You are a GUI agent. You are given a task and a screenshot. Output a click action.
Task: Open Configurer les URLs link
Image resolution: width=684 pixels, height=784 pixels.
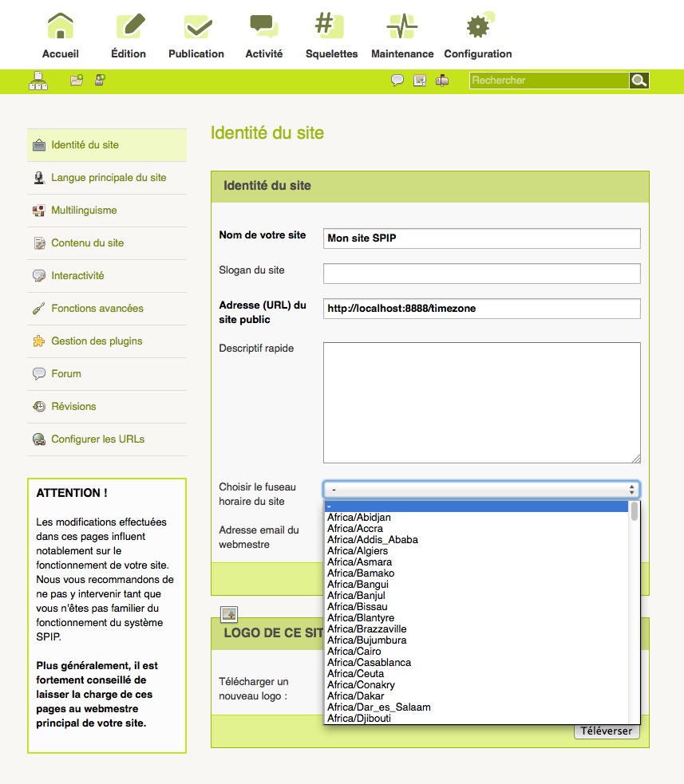click(97, 439)
